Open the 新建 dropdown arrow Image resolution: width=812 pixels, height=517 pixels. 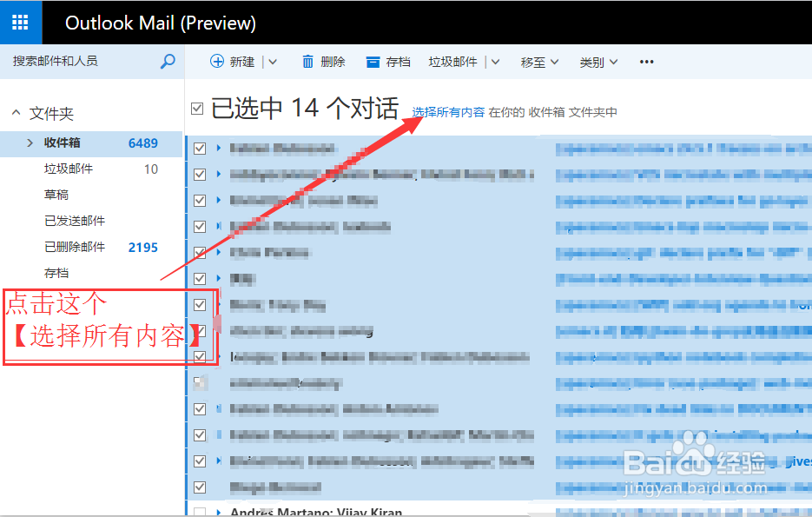273,63
